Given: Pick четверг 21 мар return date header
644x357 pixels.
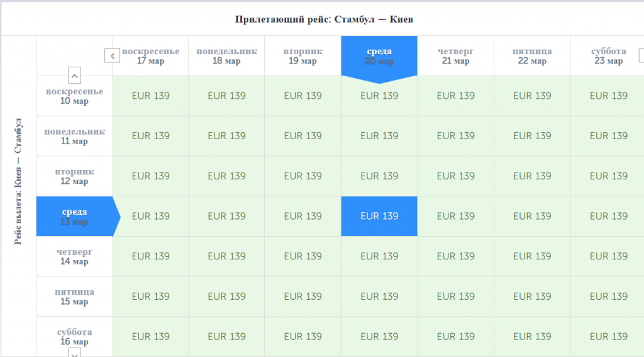Looking at the screenshot, I should click(455, 56).
